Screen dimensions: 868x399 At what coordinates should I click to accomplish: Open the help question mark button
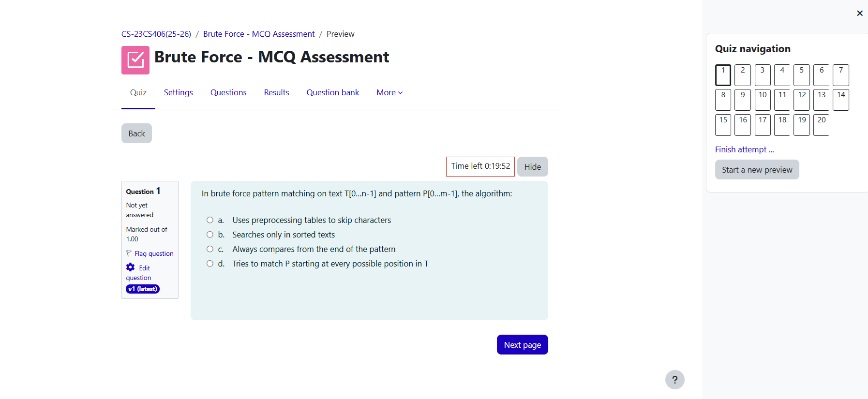(674, 380)
